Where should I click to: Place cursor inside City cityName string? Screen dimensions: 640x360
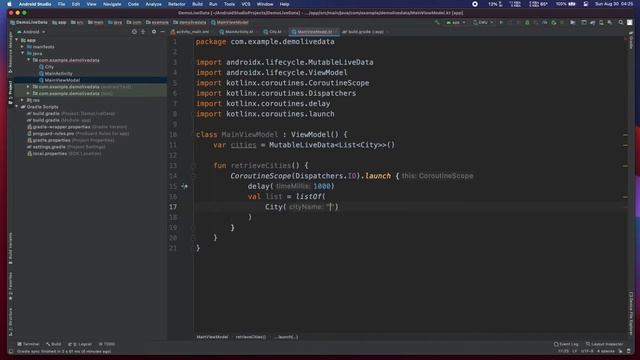pyautogui.click(x=331, y=207)
